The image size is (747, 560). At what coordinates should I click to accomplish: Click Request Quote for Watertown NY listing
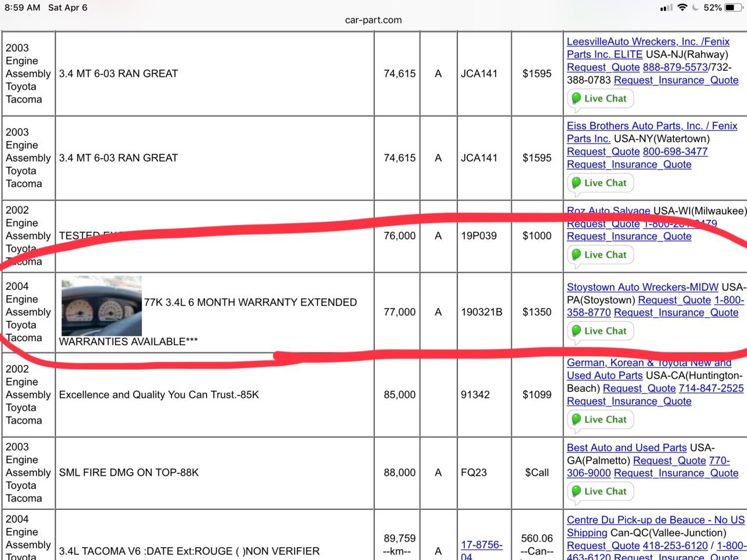coord(603,151)
